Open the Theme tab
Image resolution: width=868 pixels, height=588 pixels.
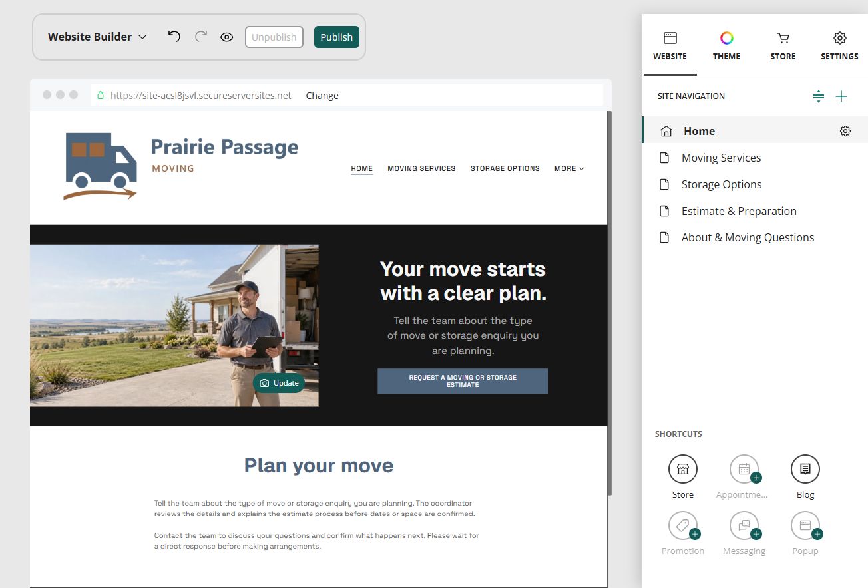click(726, 45)
